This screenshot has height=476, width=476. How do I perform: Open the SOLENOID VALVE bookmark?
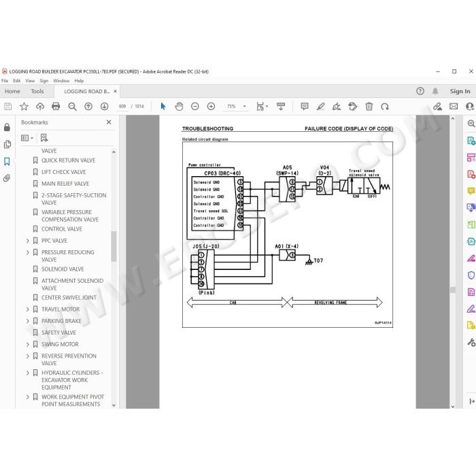63,269
